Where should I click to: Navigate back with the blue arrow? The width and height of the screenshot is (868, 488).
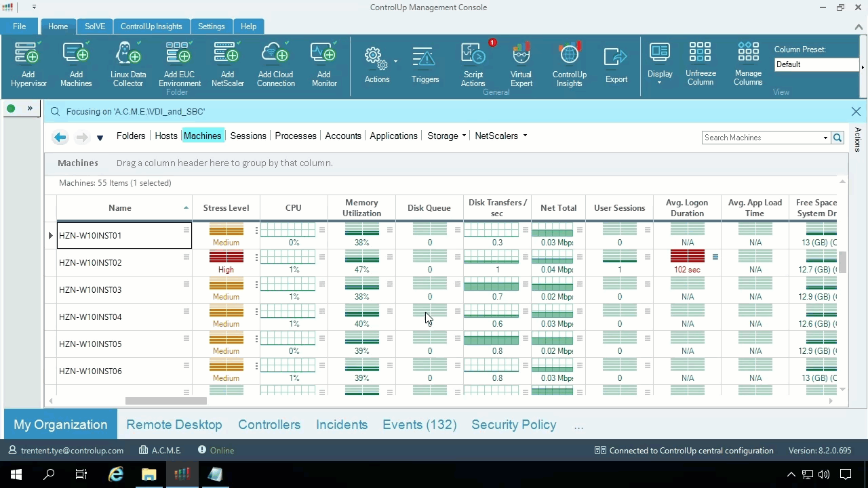[x=60, y=138]
